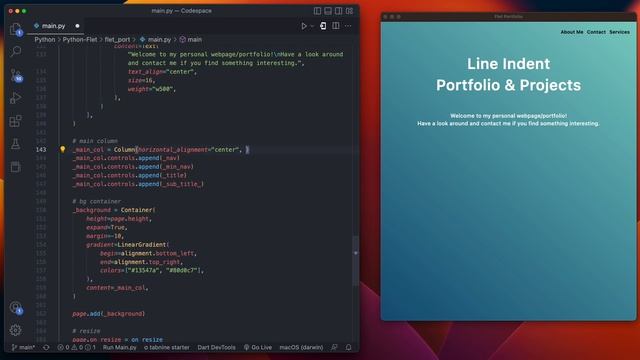640x360 pixels.
Task: Click the main function breadcrumb
Action: 191,40
